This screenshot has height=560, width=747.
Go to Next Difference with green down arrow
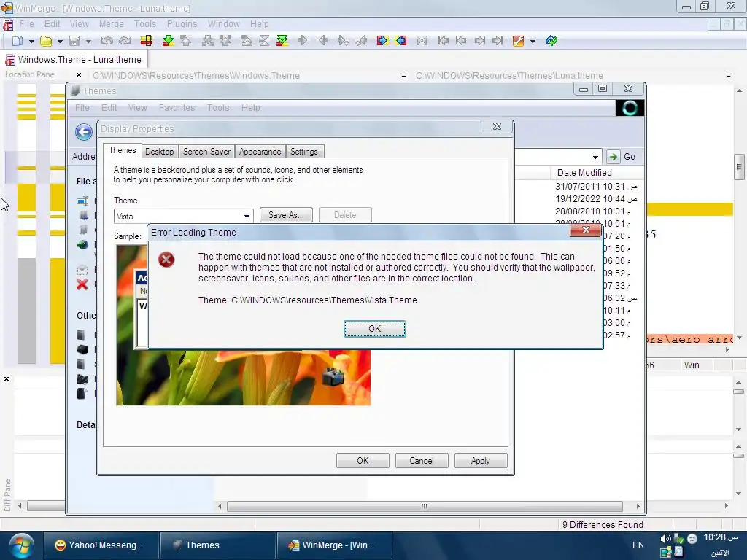(169, 41)
